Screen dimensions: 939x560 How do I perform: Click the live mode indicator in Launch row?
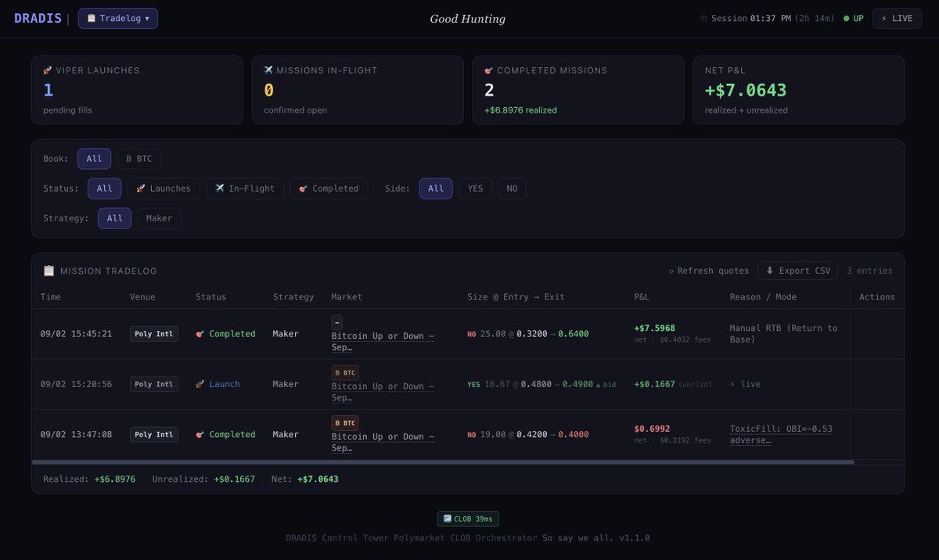pyautogui.click(x=745, y=384)
